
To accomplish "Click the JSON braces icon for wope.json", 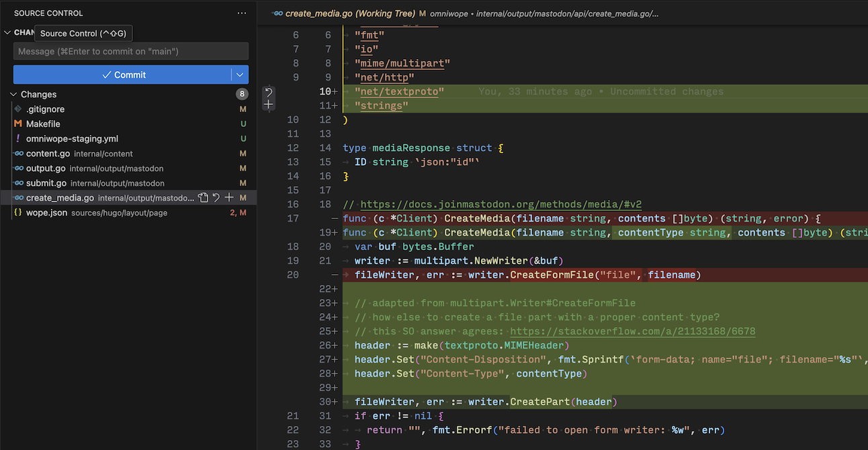I will (18, 212).
